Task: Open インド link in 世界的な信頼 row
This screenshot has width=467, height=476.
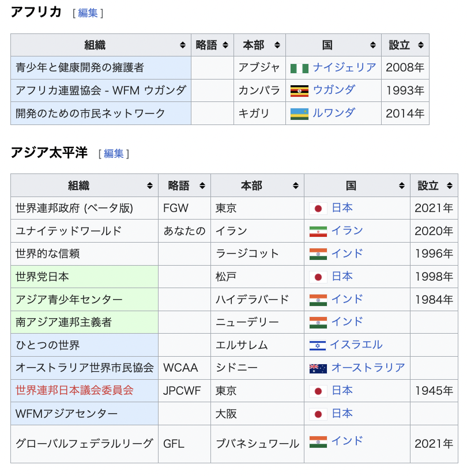Action: (x=347, y=253)
